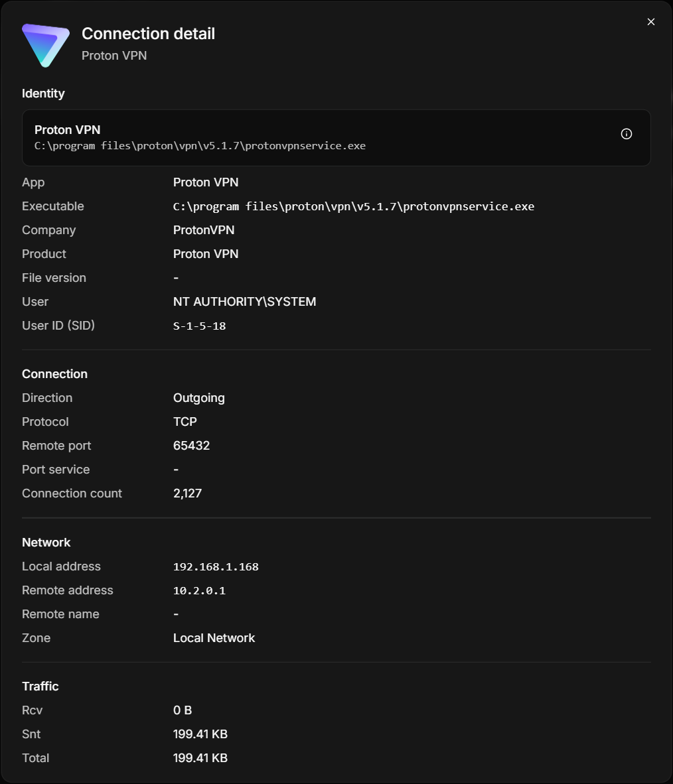The width and height of the screenshot is (673, 784).
Task: Click the Proton VPN logo icon
Action: pyautogui.click(x=46, y=45)
